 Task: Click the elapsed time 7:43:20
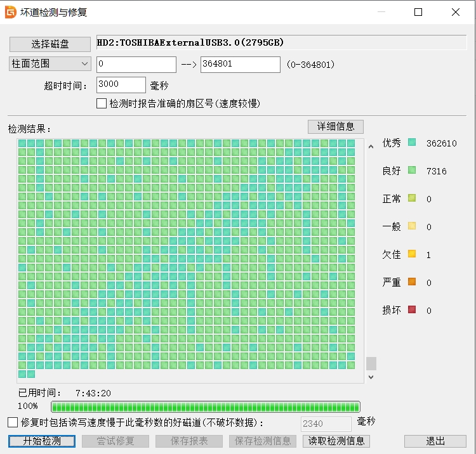click(x=93, y=393)
